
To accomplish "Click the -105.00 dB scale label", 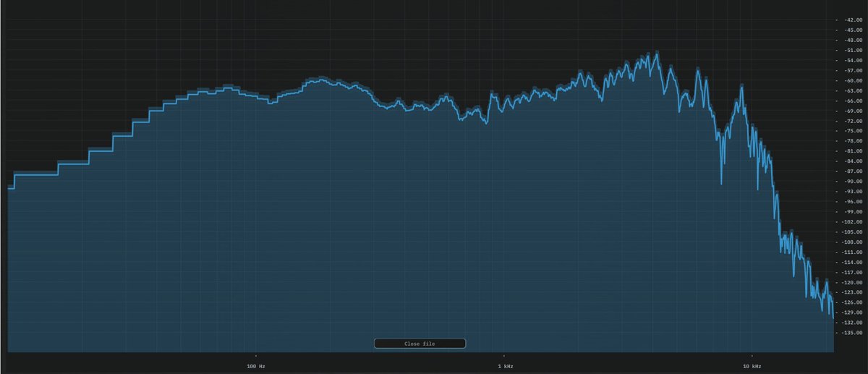I will pos(851,232).
